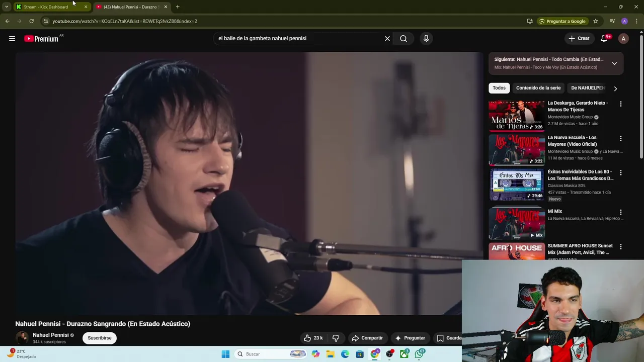Click the Compartir share button
Viewport: 644px width, 362px height.
(x=367, y=338)
